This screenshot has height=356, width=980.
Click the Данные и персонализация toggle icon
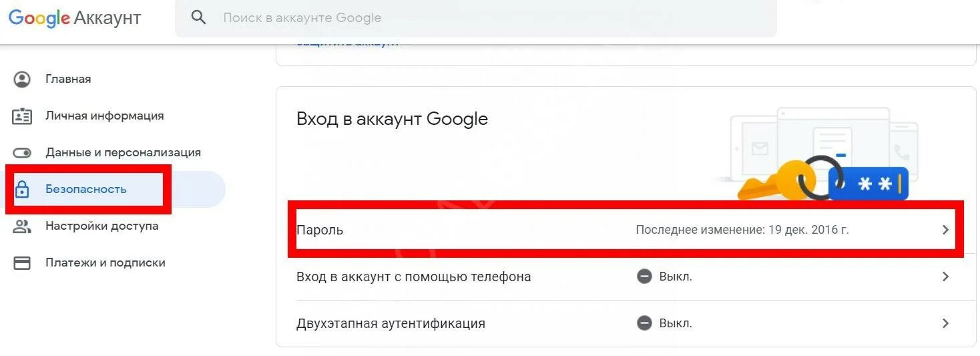pyautogui.click(x=22, y=153)
